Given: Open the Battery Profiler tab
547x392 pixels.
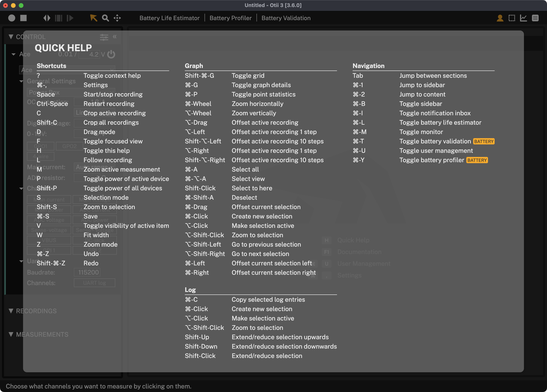Looking at the screenshot, I should pos(230,18).
